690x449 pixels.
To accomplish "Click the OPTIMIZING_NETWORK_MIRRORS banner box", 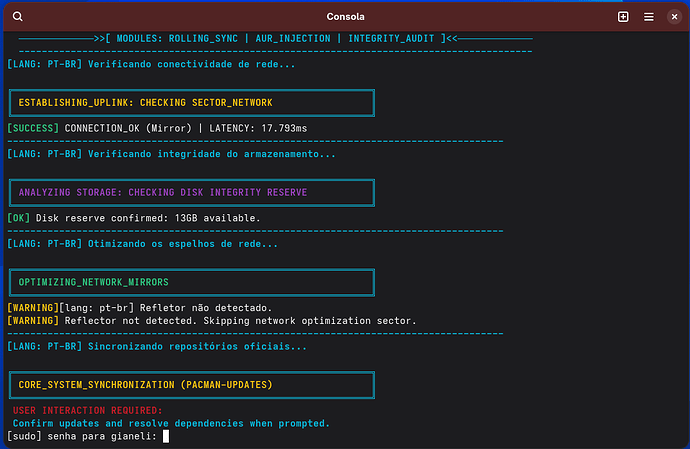I will (192, 283).
